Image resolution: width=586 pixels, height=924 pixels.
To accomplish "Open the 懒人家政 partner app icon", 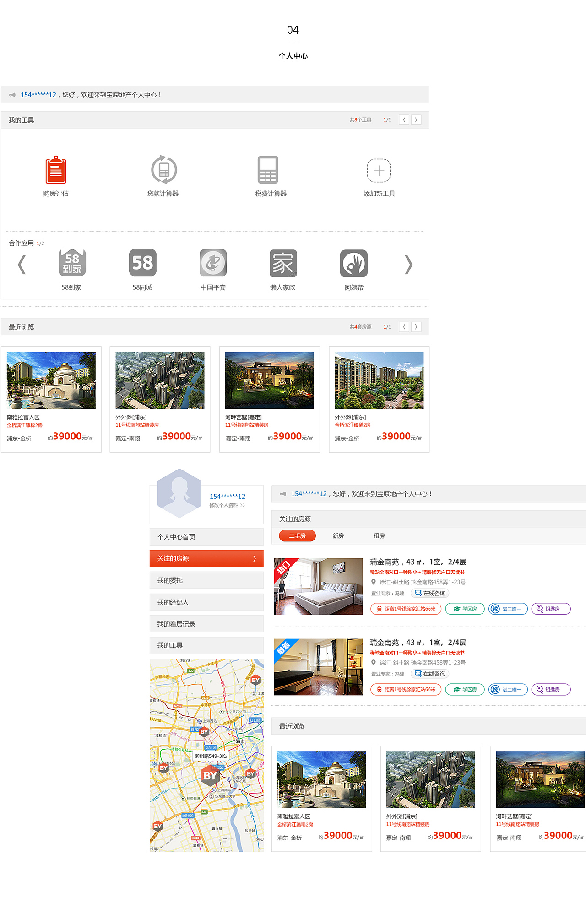I will [x=283, y=263].
